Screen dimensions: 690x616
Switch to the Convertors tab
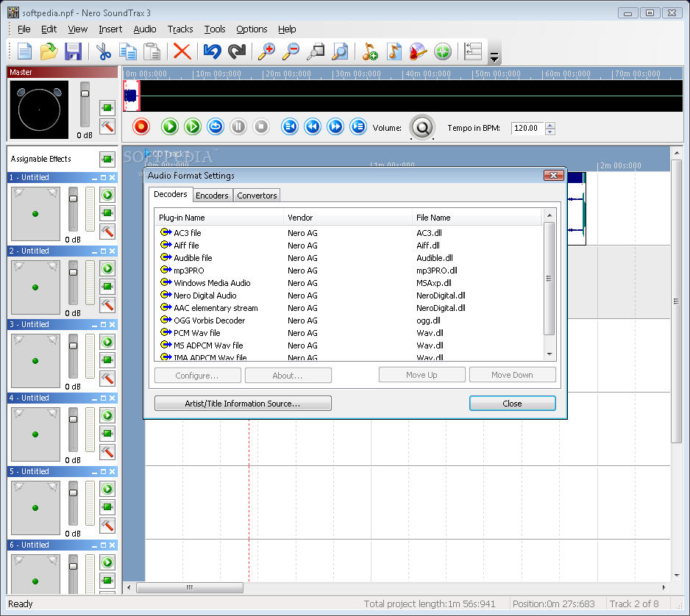pyautogui.click(x=257, y=196)
